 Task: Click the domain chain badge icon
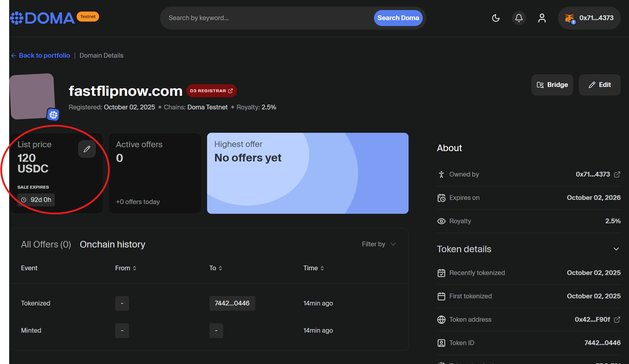pyautogui.click(x=53, y=114)
